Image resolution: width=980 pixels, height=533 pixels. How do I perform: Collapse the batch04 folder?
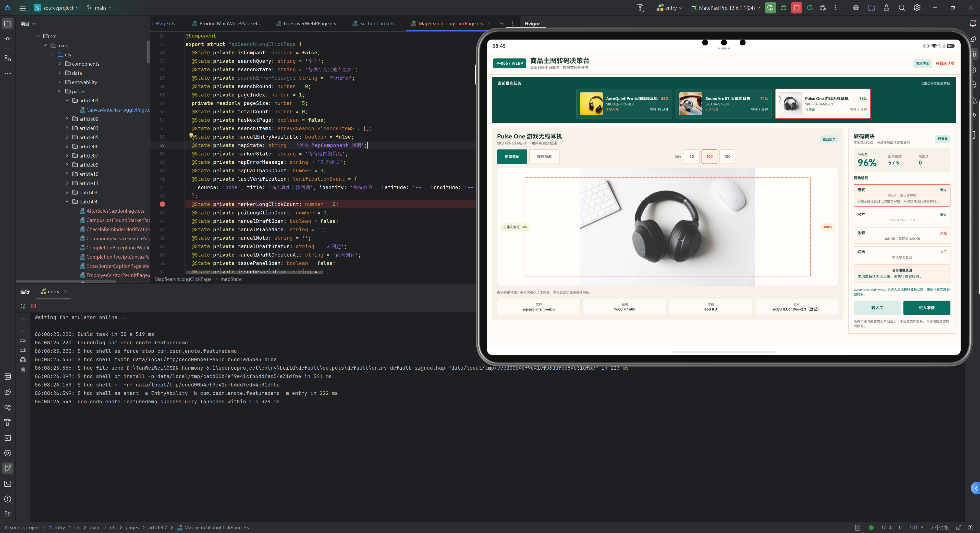click(67, 202)
